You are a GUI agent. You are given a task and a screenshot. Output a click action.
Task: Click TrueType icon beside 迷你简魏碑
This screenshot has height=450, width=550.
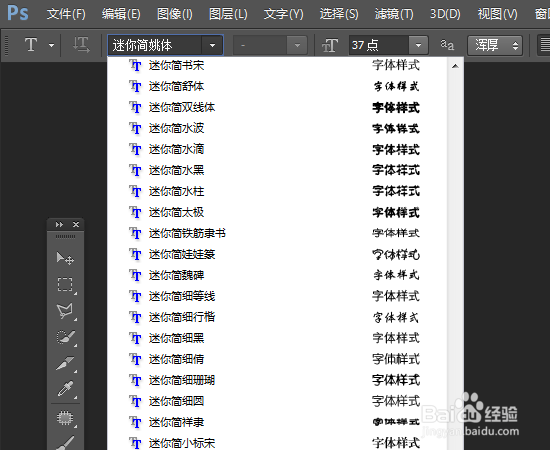point(135,275)
